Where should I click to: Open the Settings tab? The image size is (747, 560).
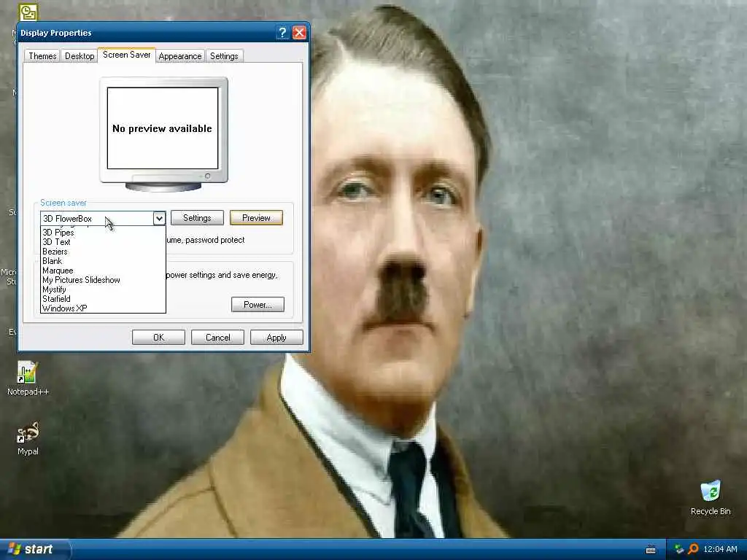[224, 56]
